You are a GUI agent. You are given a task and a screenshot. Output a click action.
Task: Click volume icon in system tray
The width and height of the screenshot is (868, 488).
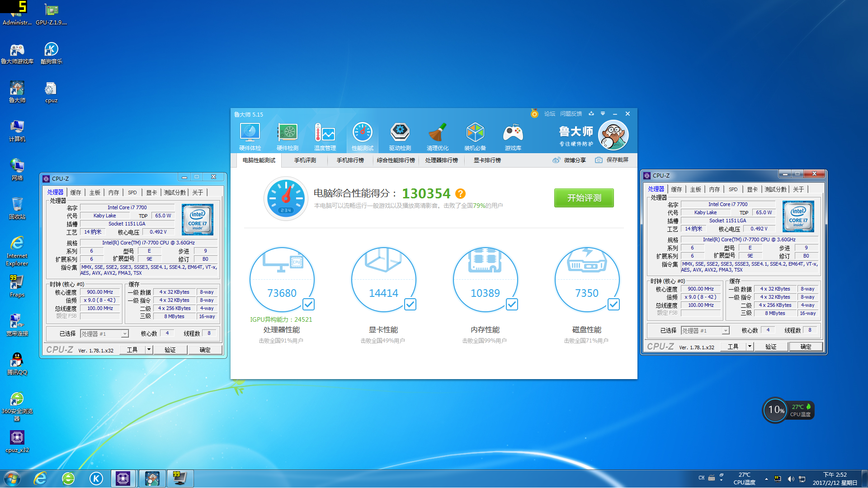click(790, 479)
